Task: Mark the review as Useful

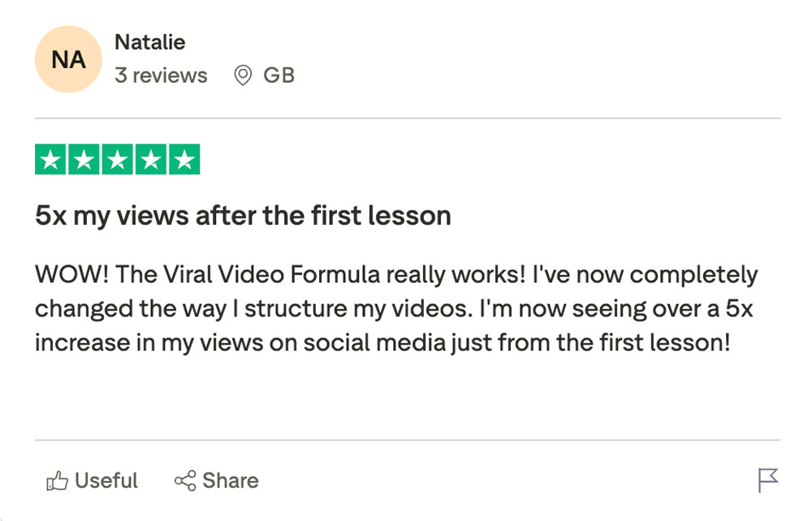Action: [x=106, y=481]
